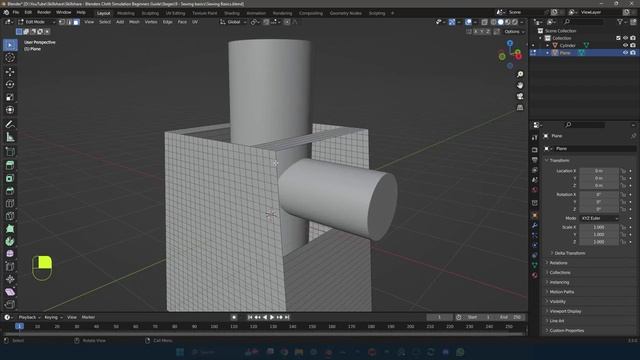The image size is (640, 360).
Task: Toggle Collection exclude checkbox in outliner
Action: [x=618, y=38]
